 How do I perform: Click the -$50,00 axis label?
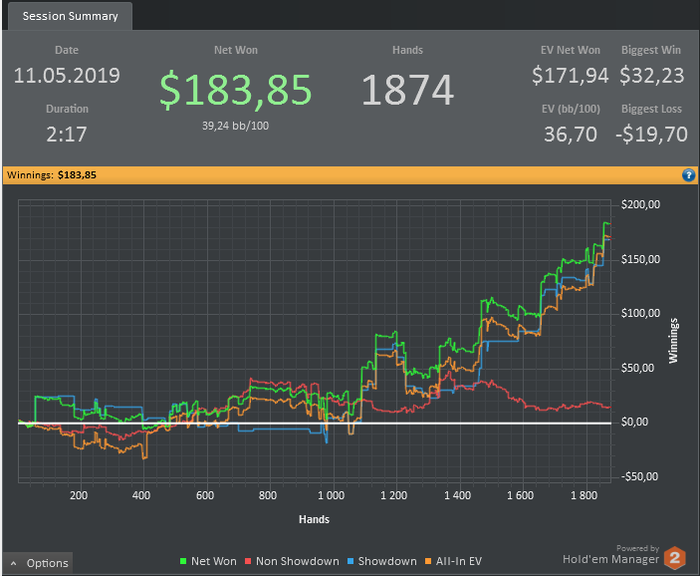(639, 476)
